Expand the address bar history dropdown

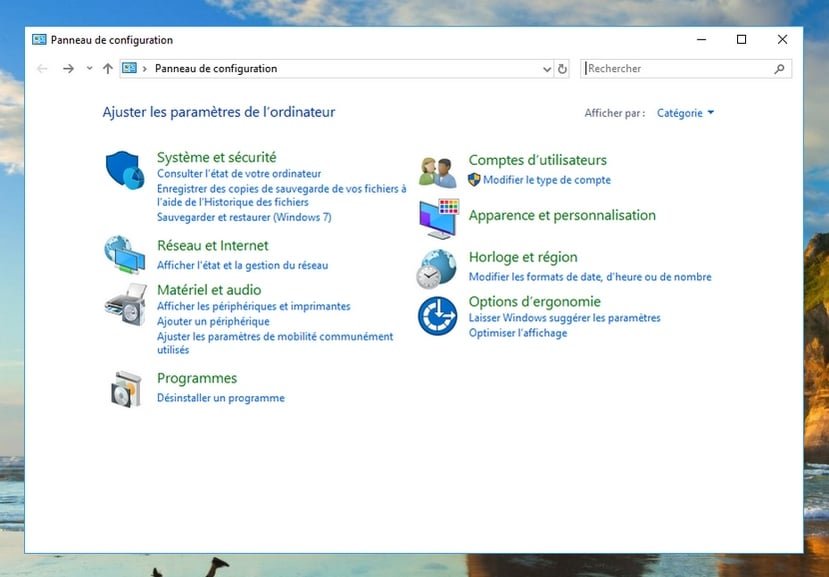click(547, 69)
